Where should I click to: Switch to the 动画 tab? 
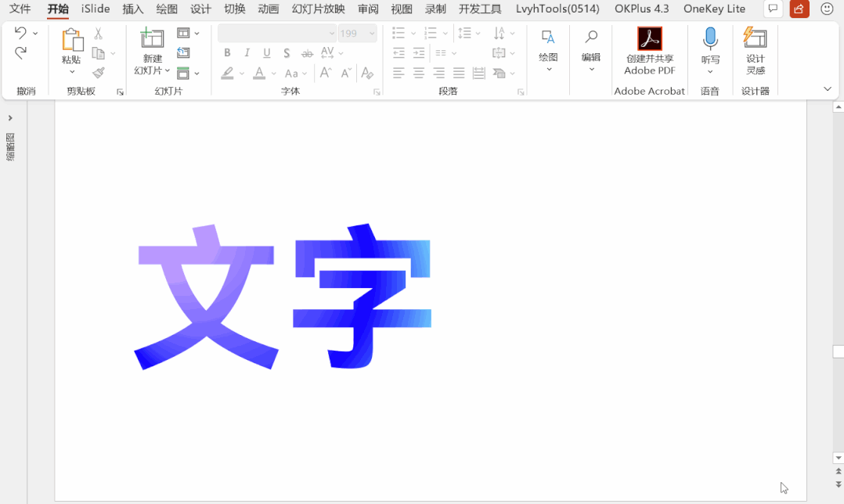pyautogui.click(x=268, y=9)
